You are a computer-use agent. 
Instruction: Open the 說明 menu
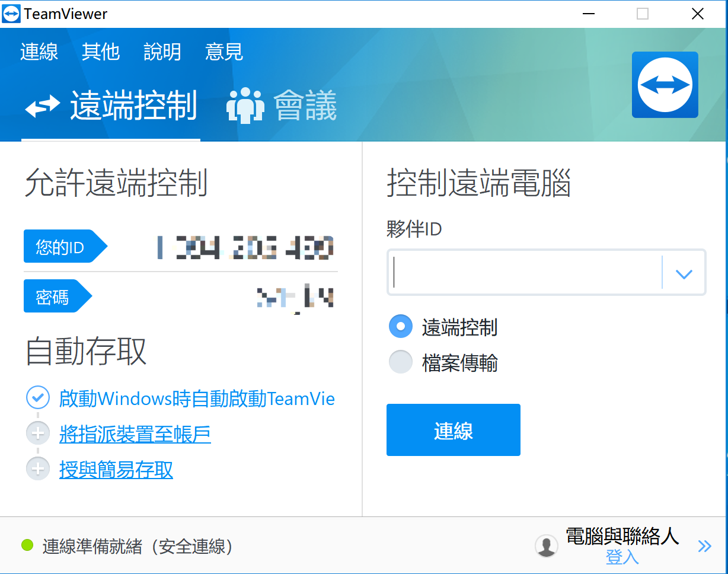(162, 52)
